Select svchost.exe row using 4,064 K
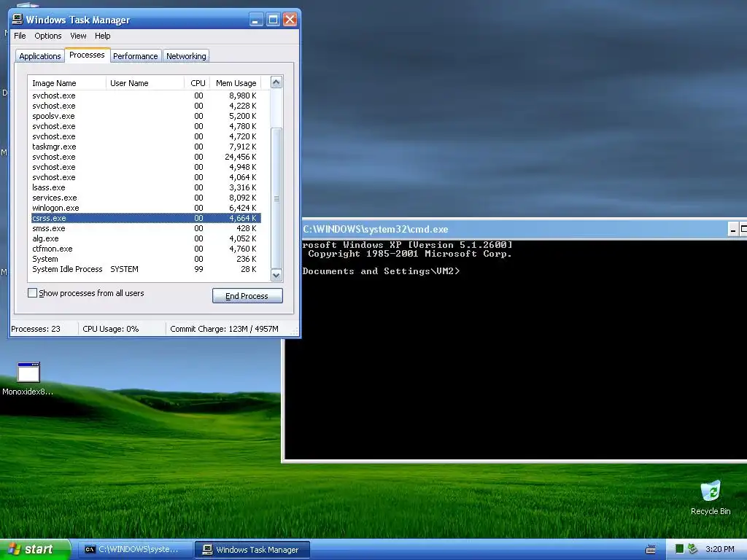Screen dimensions: 747x560 click(146, 178)
